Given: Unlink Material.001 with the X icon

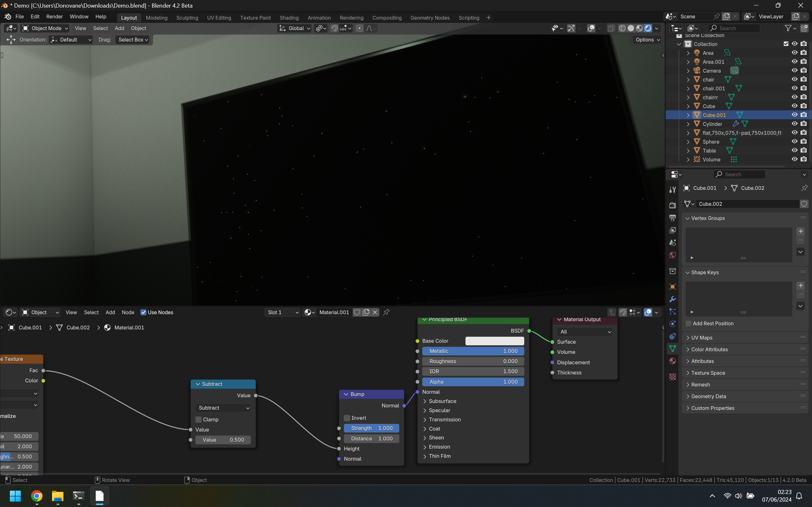Looking at the screenshot, I should point(375,312).
